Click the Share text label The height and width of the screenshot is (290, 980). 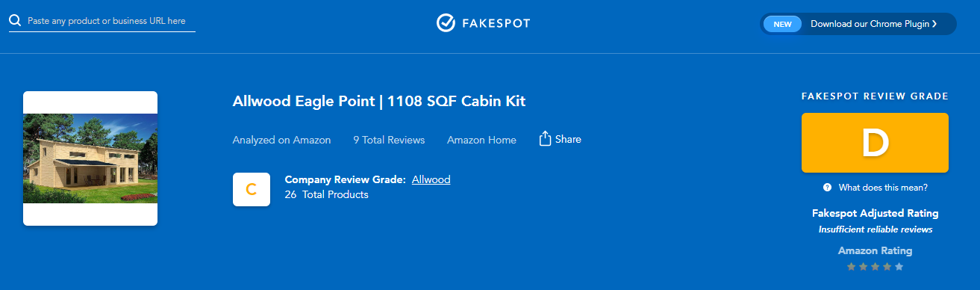568,139
